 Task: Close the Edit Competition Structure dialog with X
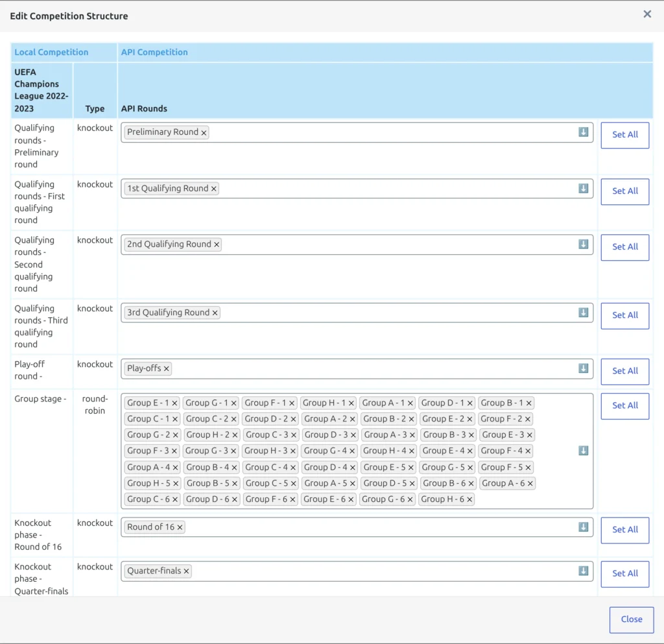pyautogui.click(x=647, y=14)
